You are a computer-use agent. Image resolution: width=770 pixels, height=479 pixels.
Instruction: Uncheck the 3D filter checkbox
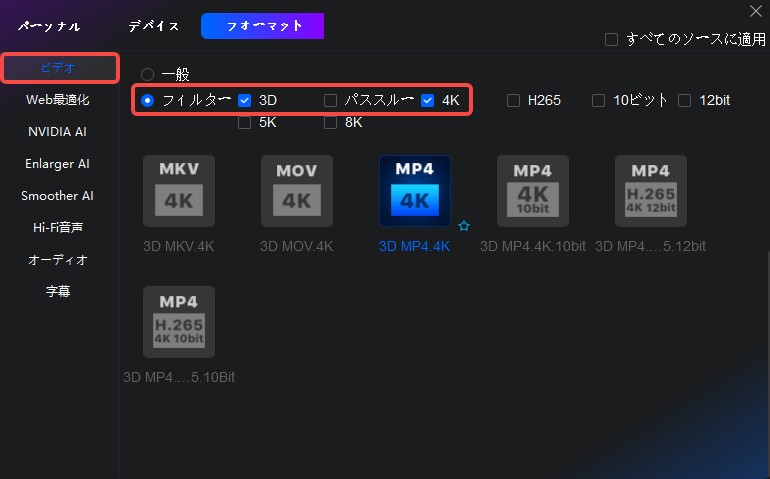pyautogui.click(x=245, y=100)
